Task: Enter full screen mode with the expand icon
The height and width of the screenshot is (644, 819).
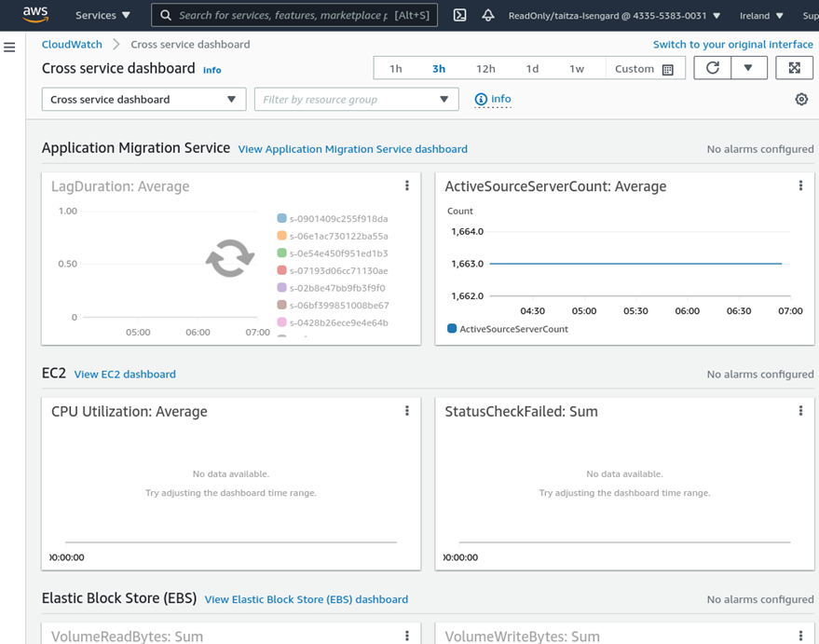Action: click(x=794, y=68)
